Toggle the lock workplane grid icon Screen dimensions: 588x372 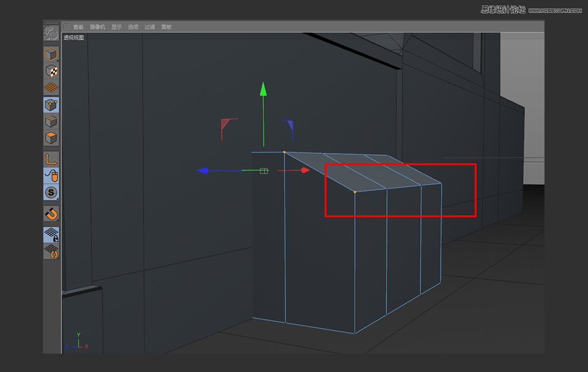51,234
